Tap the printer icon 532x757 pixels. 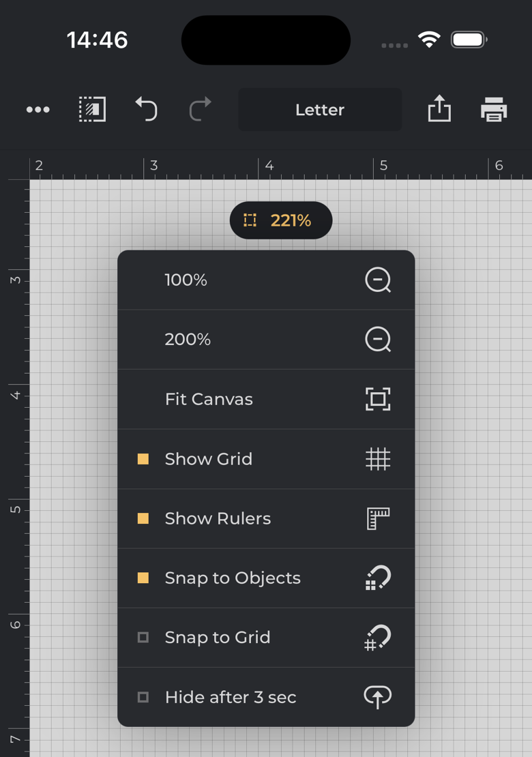(x=494, y=110)
